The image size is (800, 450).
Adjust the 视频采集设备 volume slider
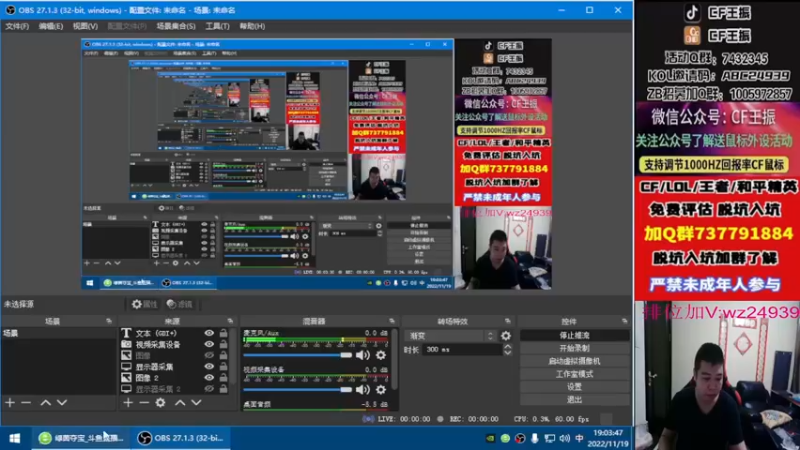(x=297, y=390)
